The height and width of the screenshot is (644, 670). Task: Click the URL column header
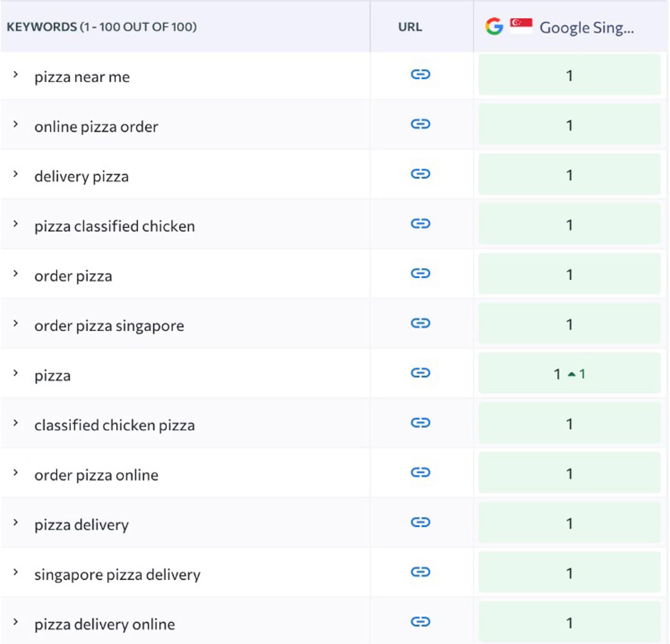[410, 27]
